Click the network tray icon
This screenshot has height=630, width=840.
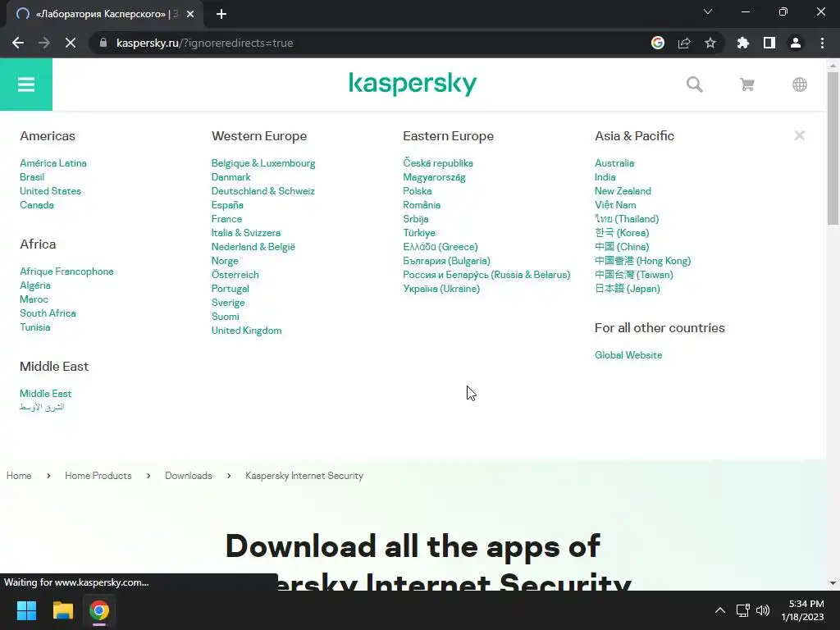click(x=742, y=610)
